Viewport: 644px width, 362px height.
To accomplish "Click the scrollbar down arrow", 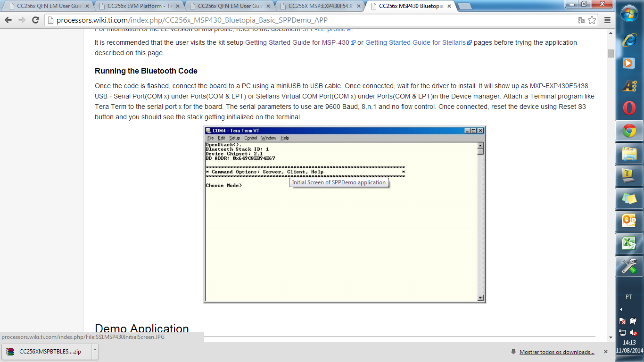I will (x=611, y=337).
